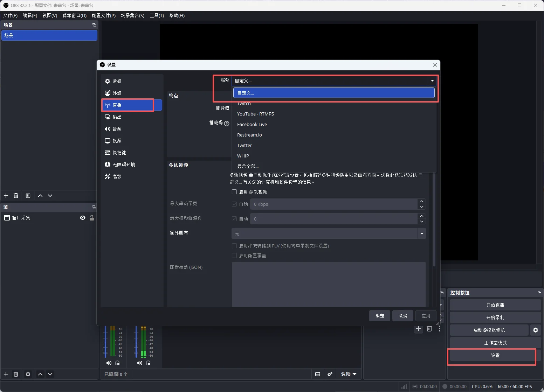This screenshot has width=544, height=392.
Task: Delete the selected scene with the trash icon
Action: (16, 196)
